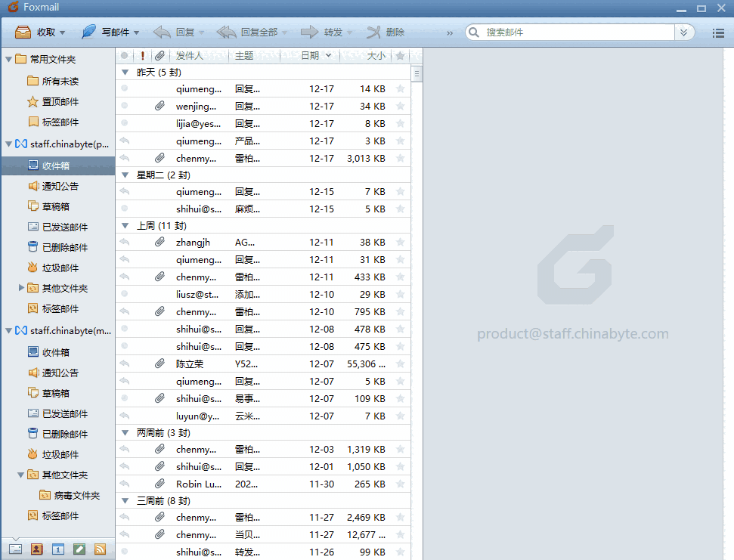734x560 pixels.
Task: Star the zhangjh AG email
Action: click(x=400, y=243)
